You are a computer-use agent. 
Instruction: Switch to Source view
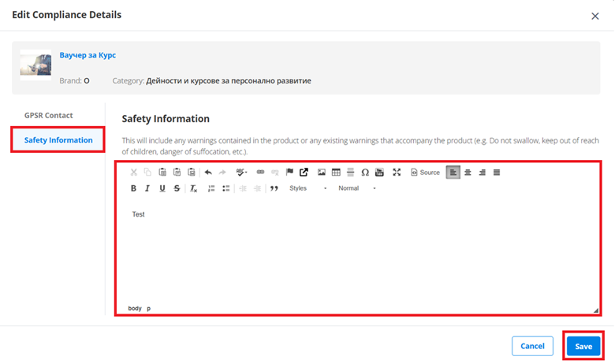click(x=426, y=173)
